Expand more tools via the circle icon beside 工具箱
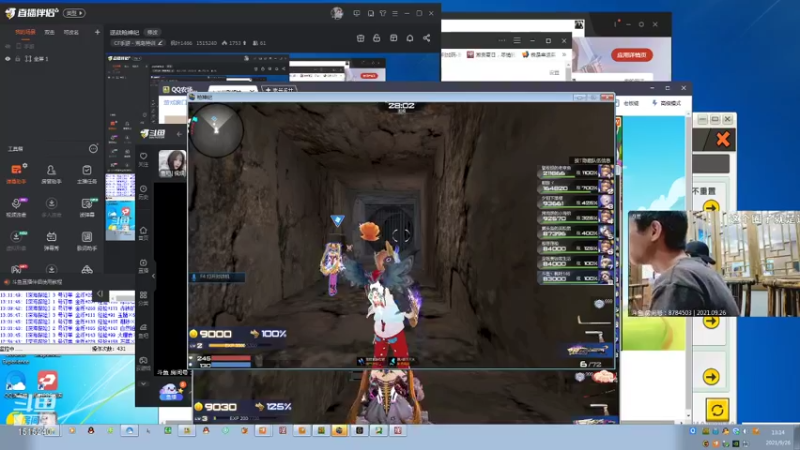The image size is (800, 450). [x=93, y=148]
